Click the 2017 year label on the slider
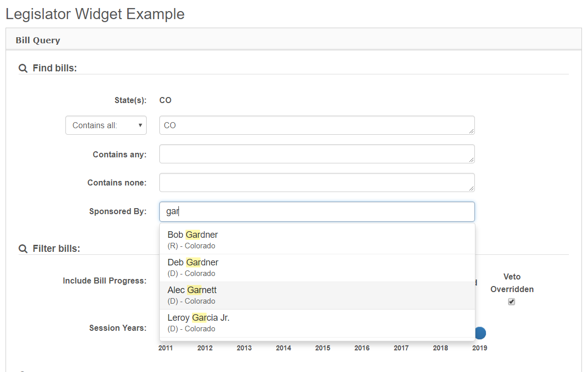 [401, 348]
